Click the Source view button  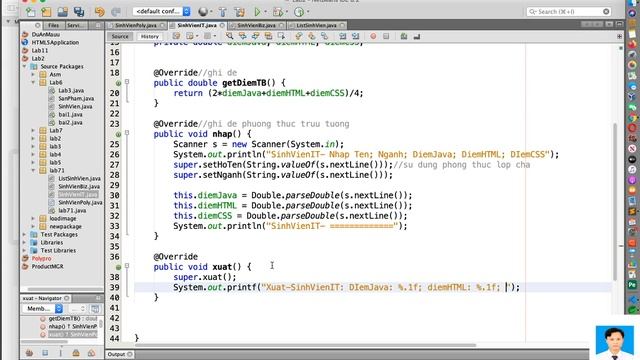coord(120,36)
